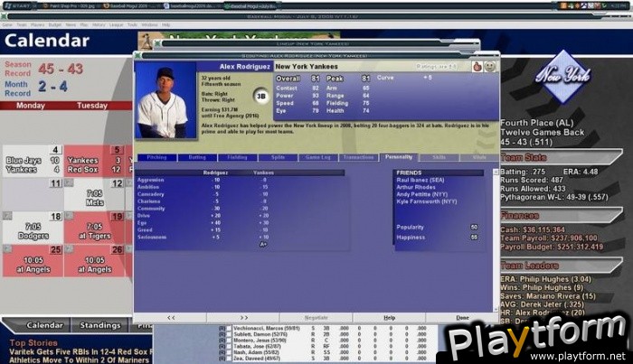Click the Finances section header
This screenshot has width=633, height=364.
tap(562, 216)
